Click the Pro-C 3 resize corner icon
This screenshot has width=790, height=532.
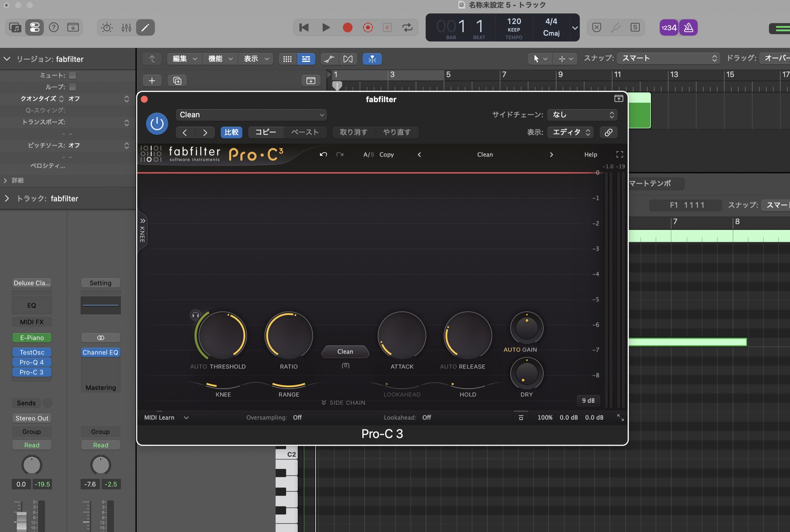tap(621, 418)
